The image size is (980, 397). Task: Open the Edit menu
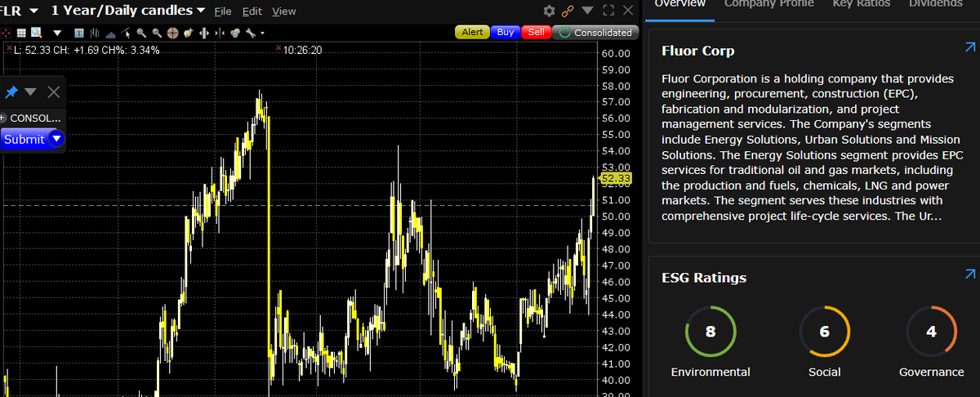(252, 11)
